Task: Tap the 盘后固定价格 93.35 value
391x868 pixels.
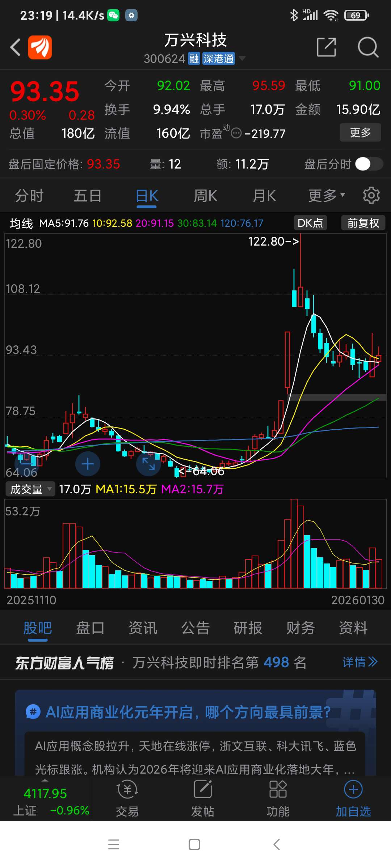Action: pyautogui.click(x=103, y=164)
